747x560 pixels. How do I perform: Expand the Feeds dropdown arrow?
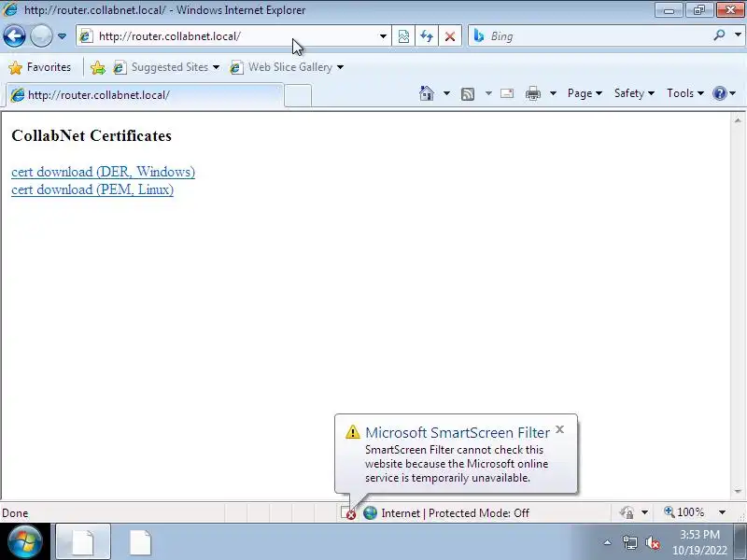(488, 93)
